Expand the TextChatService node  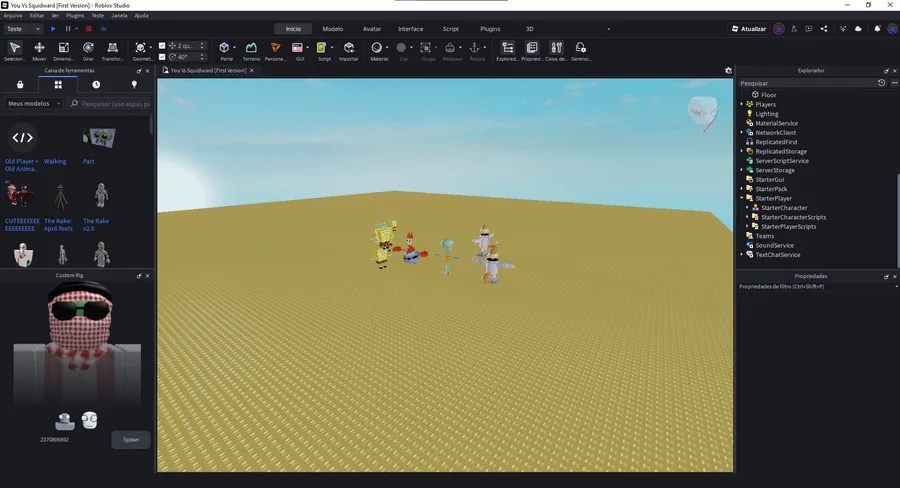point(742,254)
